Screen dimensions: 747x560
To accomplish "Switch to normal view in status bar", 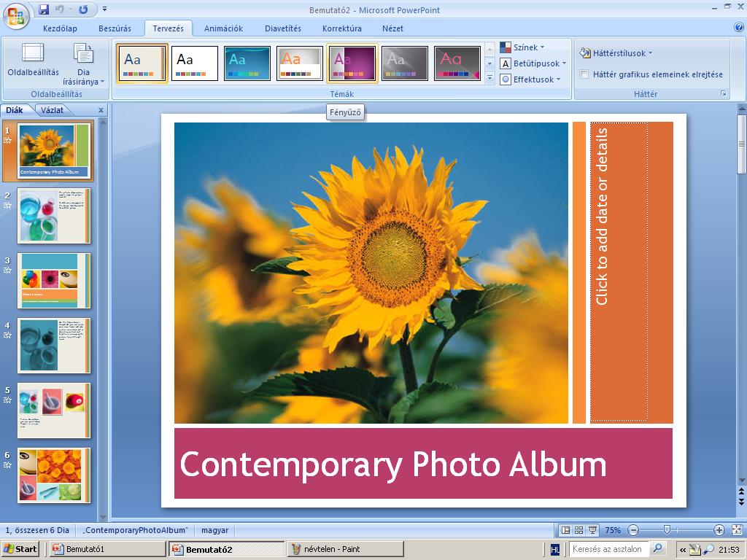I will tap(565, 530).
